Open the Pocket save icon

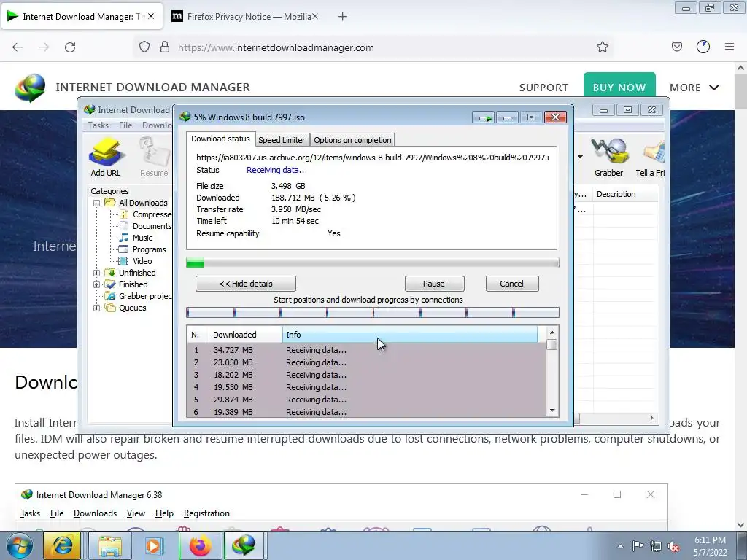(676, 47)
